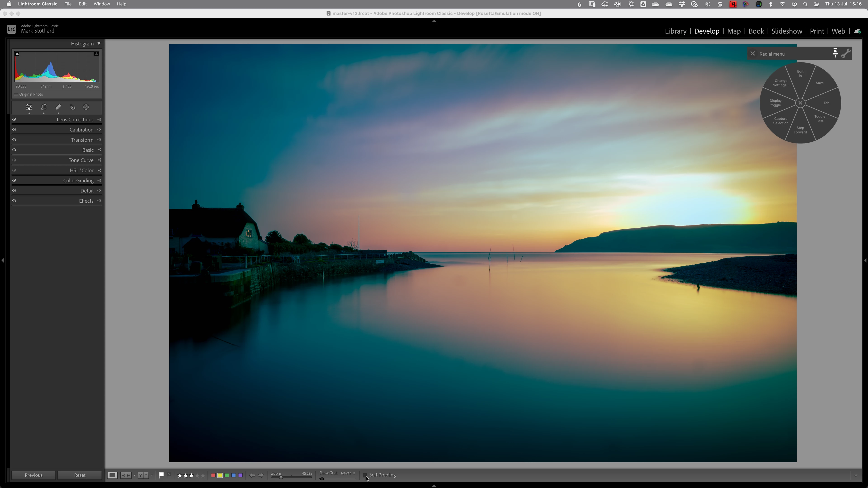This screenshot has height=488, width=868.
Task: Open the Show Grid Never dropdown
Action: pos(347,473)
